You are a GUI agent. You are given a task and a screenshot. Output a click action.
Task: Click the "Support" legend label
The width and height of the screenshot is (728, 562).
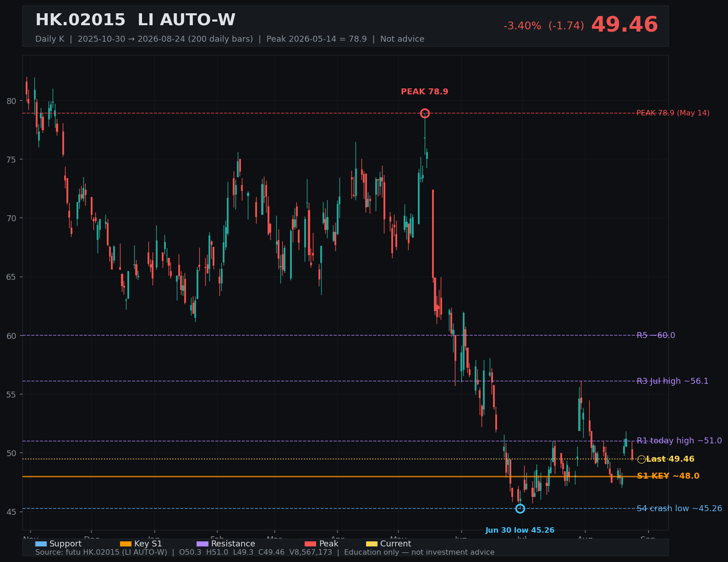point(66,544)
